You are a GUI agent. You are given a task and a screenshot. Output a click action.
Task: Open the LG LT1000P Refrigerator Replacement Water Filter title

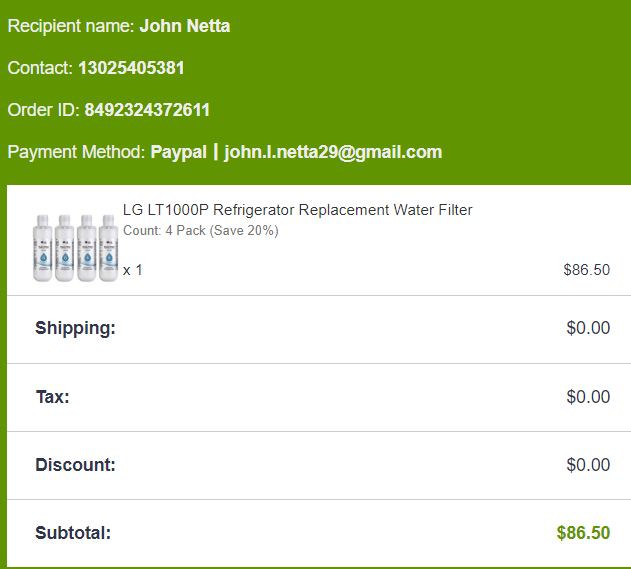tap(297, 210)
